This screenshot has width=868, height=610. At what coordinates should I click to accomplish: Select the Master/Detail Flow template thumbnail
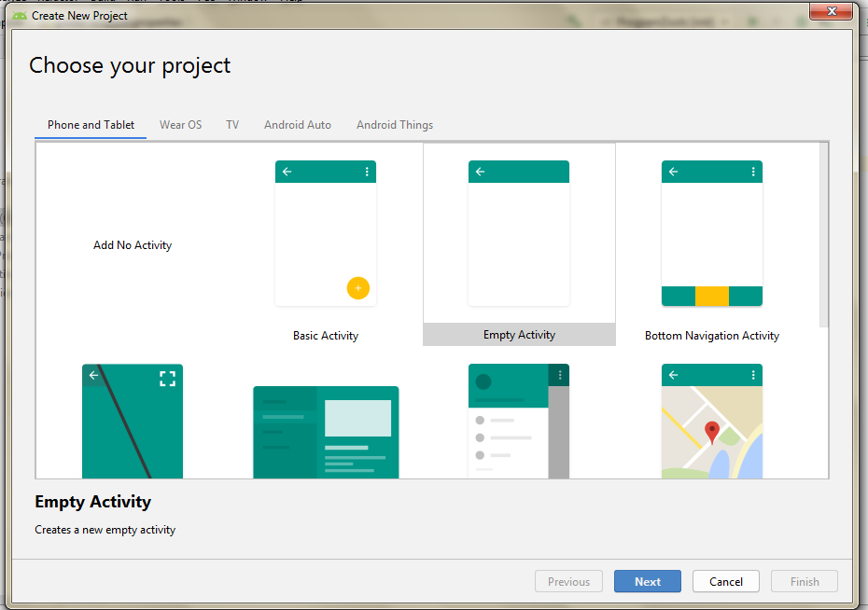pos(326,432)
